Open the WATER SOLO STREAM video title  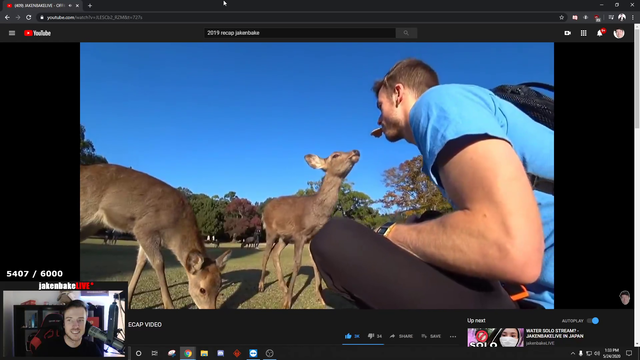click(x=555, y=333)
